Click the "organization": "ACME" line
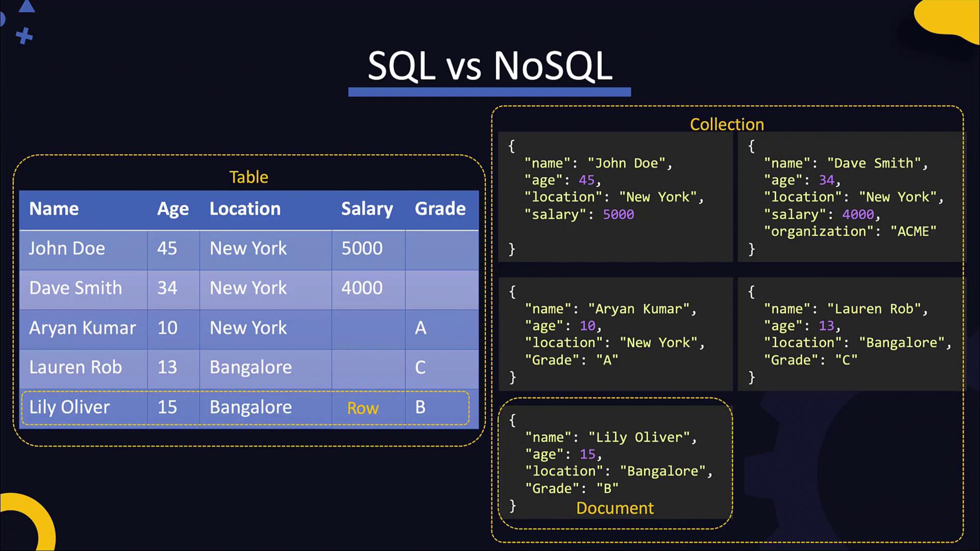This screenshot has height=551, width=980. [849, 232]
